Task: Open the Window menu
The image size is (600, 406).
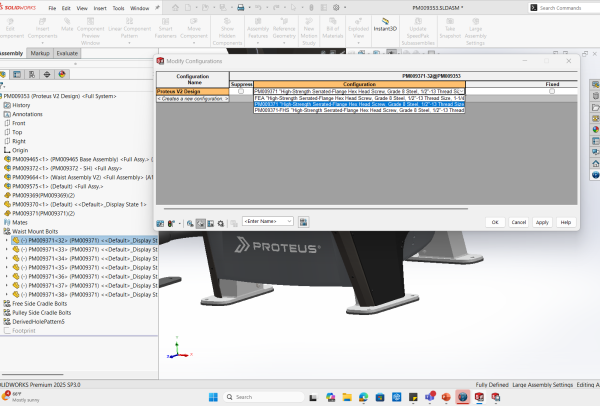Action: [139, 8]
